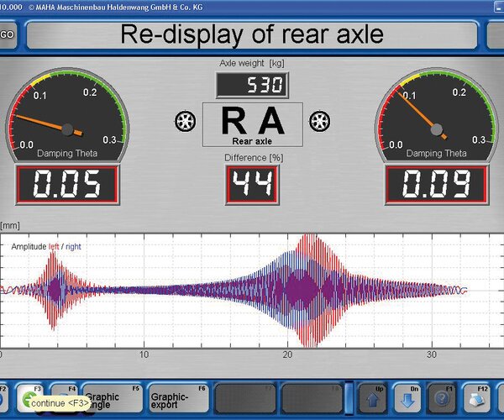
Task: Click the RA Rear axle indicator panel
Action: [x=251, y=123]
